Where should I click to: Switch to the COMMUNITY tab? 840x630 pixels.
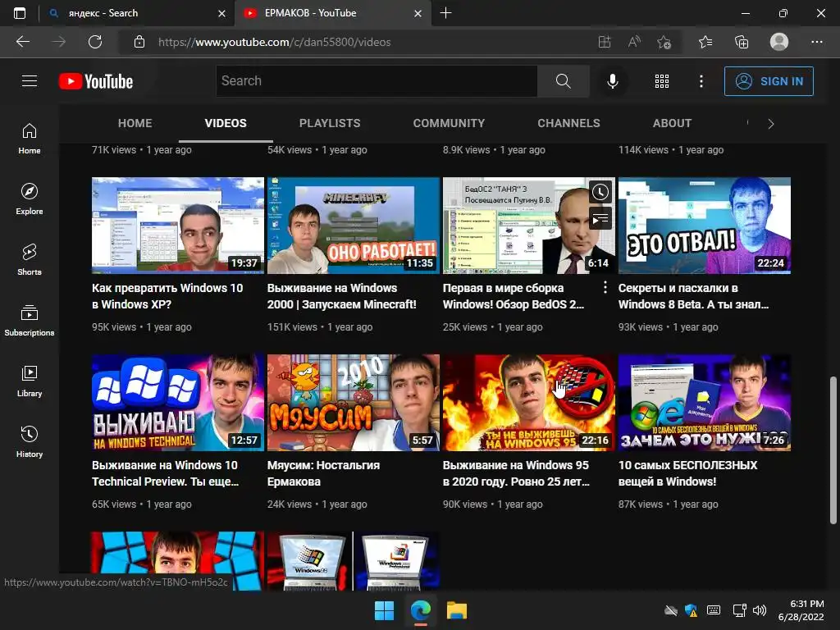click(449, 123)
